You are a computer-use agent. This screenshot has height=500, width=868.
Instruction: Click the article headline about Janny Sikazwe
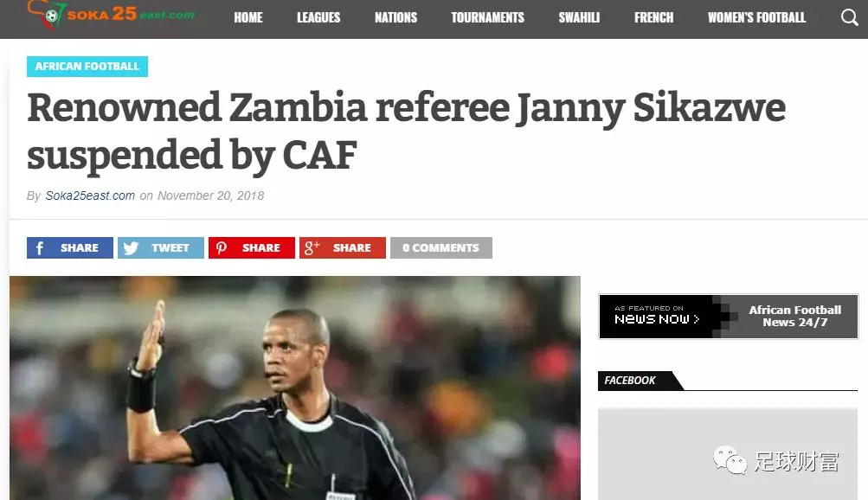pos(406,131)
